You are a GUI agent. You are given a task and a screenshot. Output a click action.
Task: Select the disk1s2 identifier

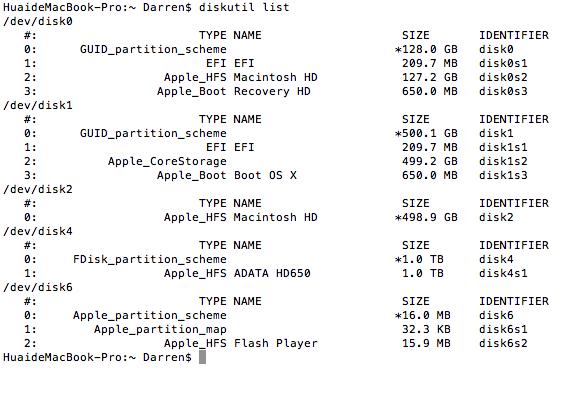click(503, 161)
